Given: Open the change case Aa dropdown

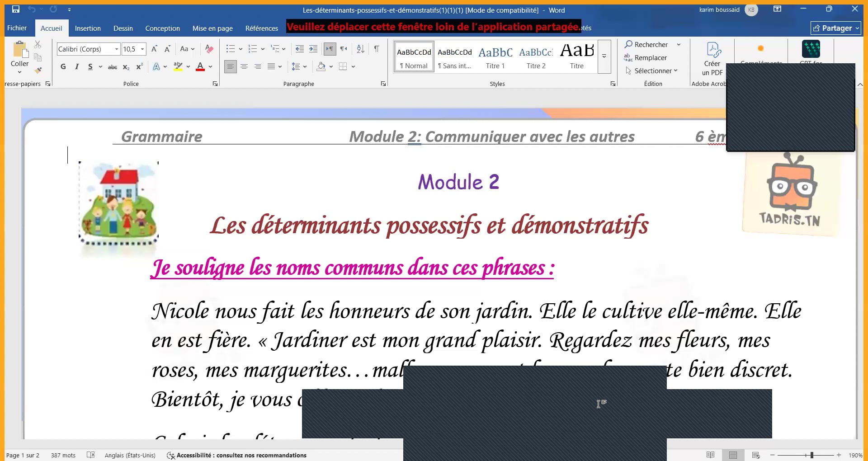Looking at the screenshot, I should (x=187, y=49).
